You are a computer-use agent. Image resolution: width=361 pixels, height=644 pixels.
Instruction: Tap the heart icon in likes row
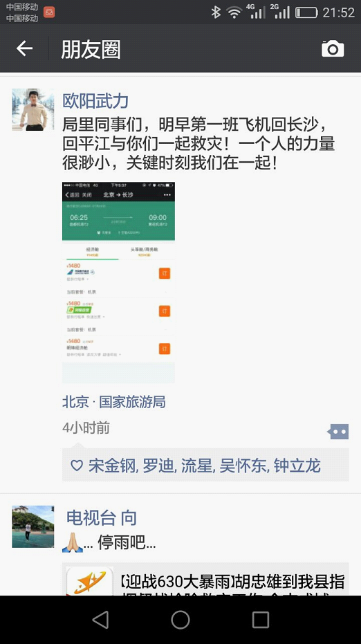[77, 466]
